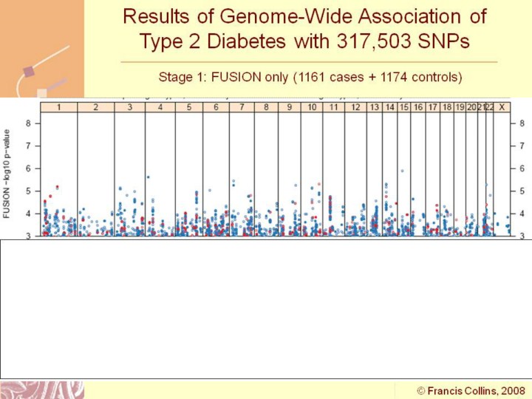Choose chromosome 10 header in plot
Viewport: 532px width, 399px height.
tap(312, 108)
